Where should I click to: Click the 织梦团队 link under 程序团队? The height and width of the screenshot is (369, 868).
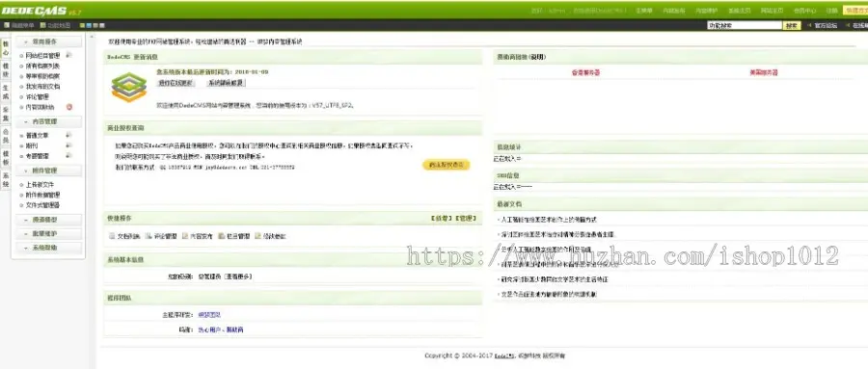click(x=209, y=315)
